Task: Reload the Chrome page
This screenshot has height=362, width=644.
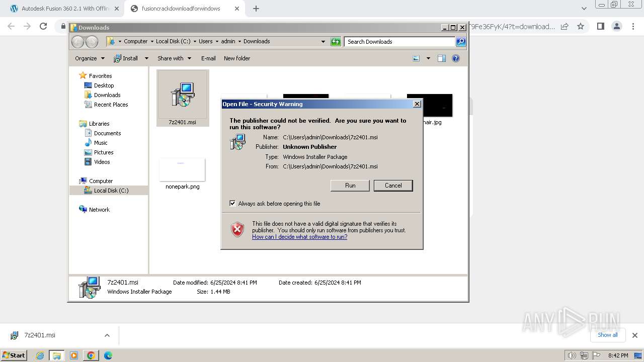Action: (x=43, y=26)
